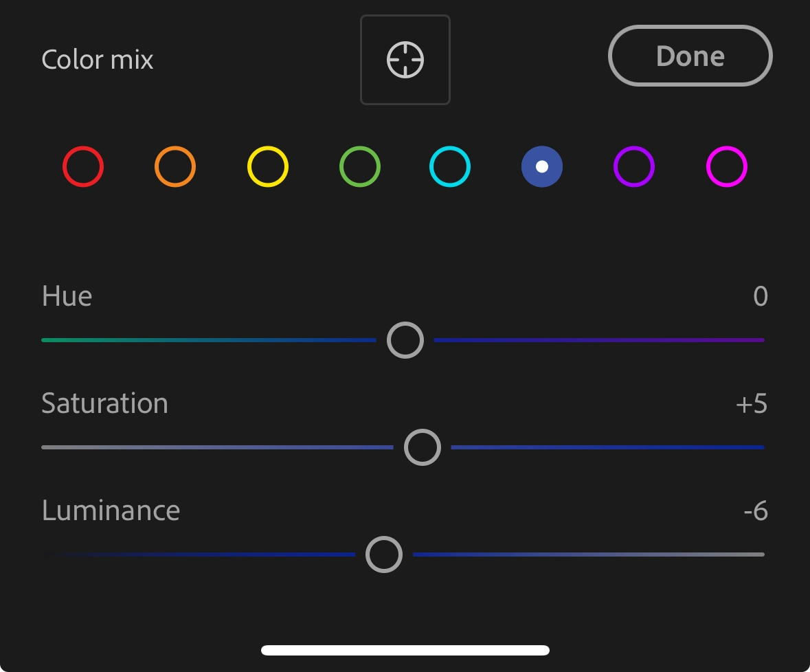Select the green color channel
This screenshot has width=810, height=672.
[360, 166]
